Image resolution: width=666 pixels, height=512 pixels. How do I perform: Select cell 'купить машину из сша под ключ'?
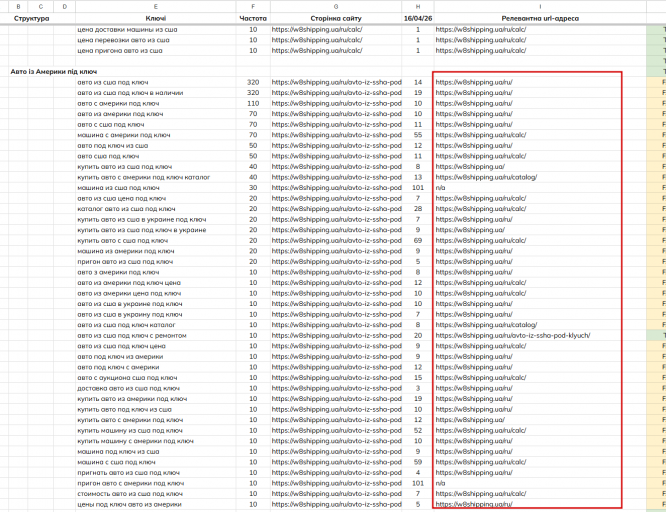(130, 430)
